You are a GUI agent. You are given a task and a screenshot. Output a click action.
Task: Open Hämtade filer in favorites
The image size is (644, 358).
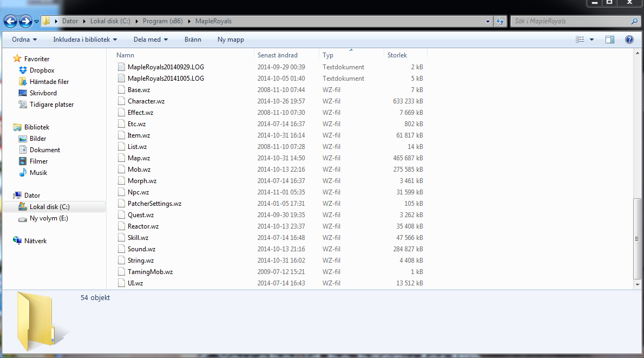click(x=49, y=82)
